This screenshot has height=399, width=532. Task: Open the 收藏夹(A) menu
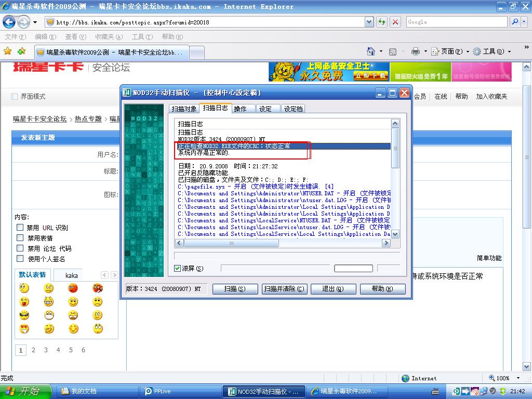[x=109, y=37]
